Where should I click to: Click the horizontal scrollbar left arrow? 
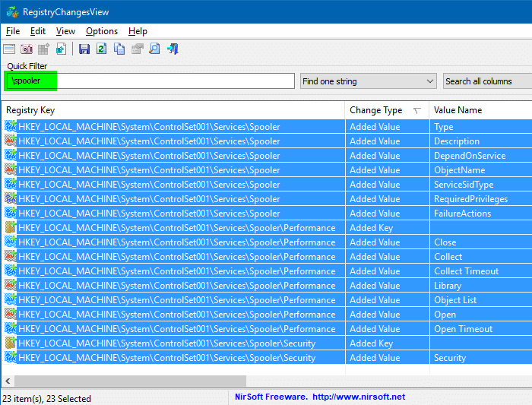pyautogui.click(x=8, y=381)
